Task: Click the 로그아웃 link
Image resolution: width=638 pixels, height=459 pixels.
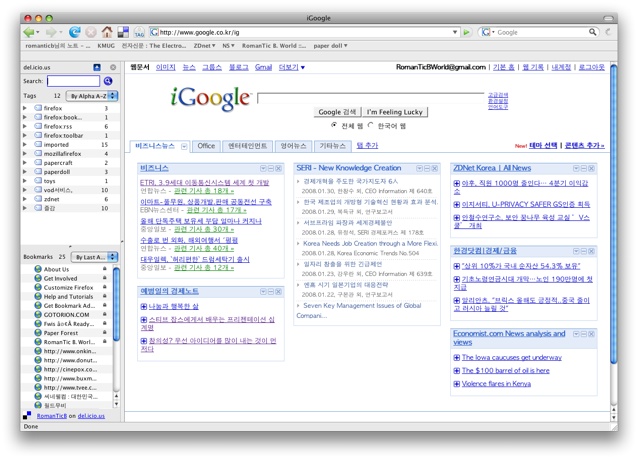Action: (591, 67)
